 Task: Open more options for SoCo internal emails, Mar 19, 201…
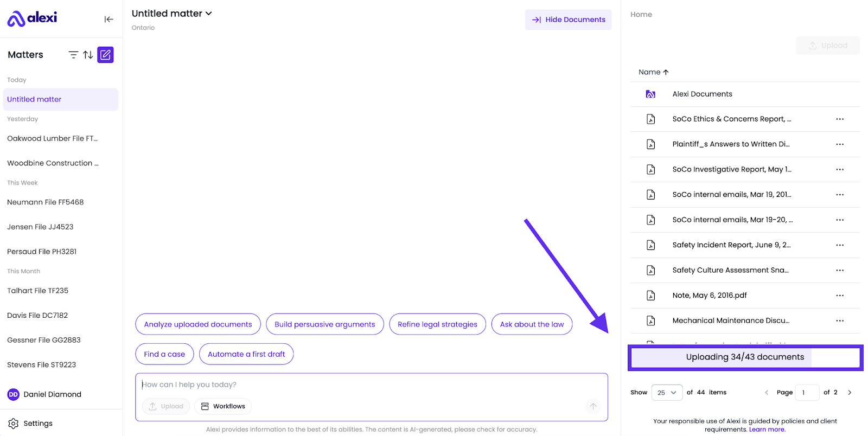pyautogui.click(x=840, y=195)
